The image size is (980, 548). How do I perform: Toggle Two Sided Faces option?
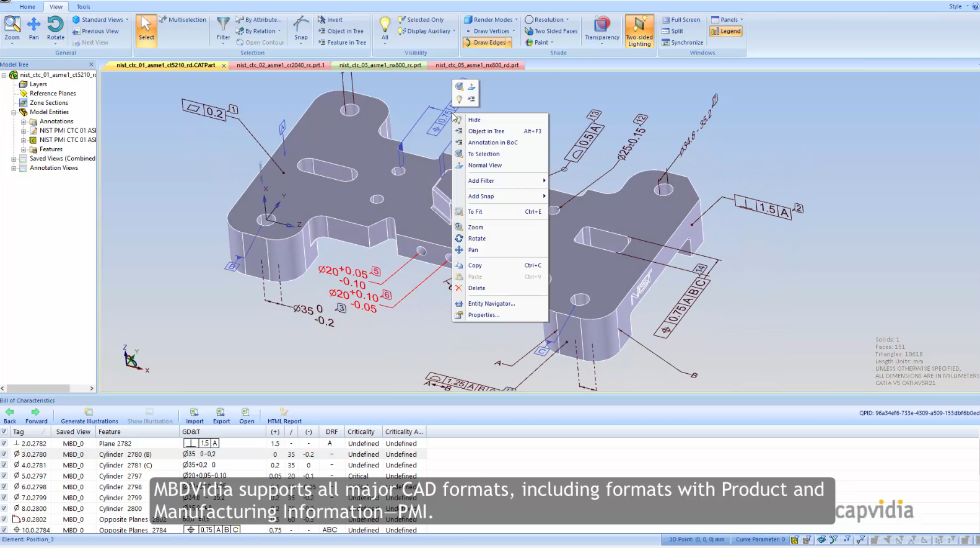[551, 31]
